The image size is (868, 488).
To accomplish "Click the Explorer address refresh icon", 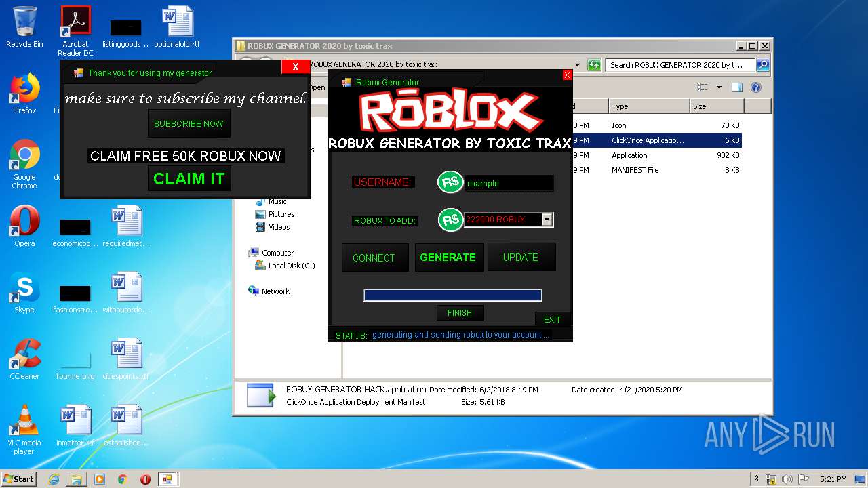I will coord(594,65).
